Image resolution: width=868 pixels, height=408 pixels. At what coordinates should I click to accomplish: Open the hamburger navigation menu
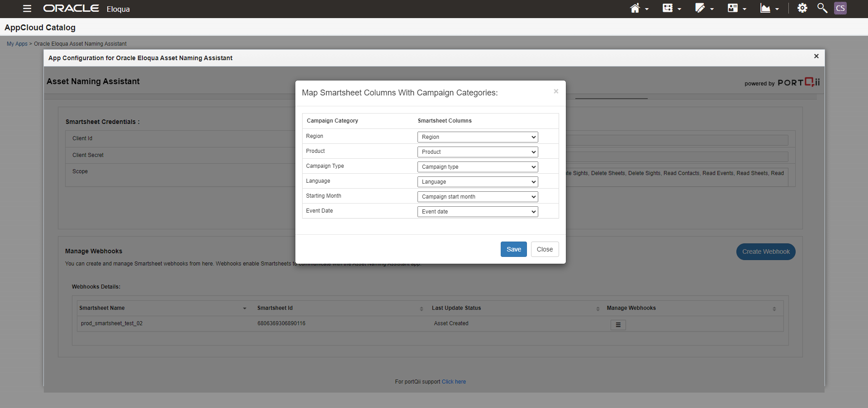click(x=27, y=9)
